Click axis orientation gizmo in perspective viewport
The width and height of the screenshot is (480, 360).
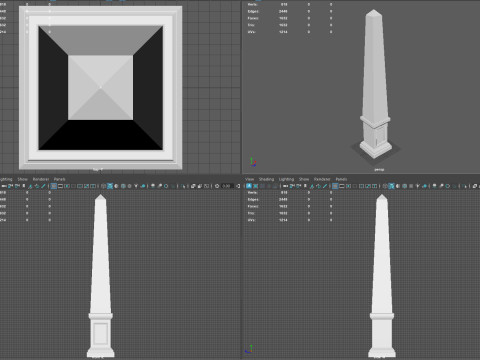(253, 162)
